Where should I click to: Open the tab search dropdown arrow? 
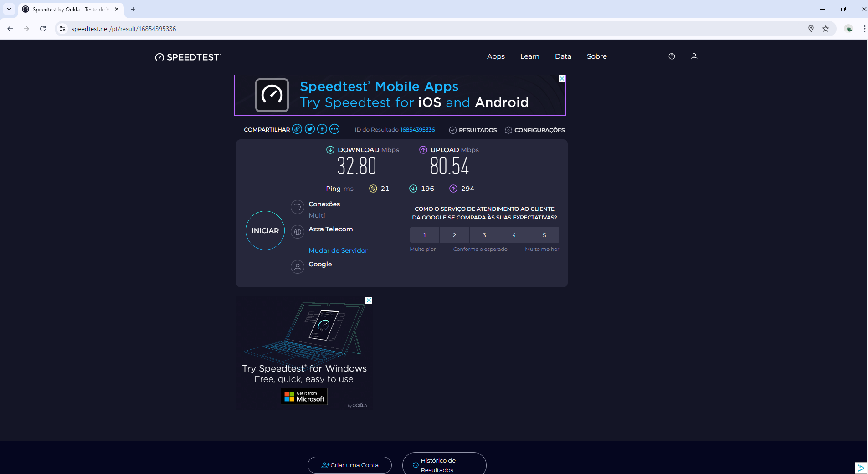coord(9,9)
